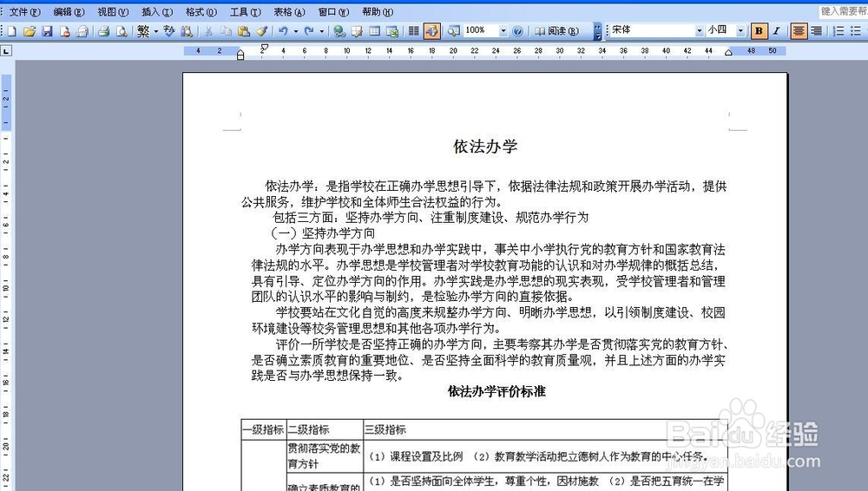Insert a hyperlink with the globe icon

tap(339, 31)
